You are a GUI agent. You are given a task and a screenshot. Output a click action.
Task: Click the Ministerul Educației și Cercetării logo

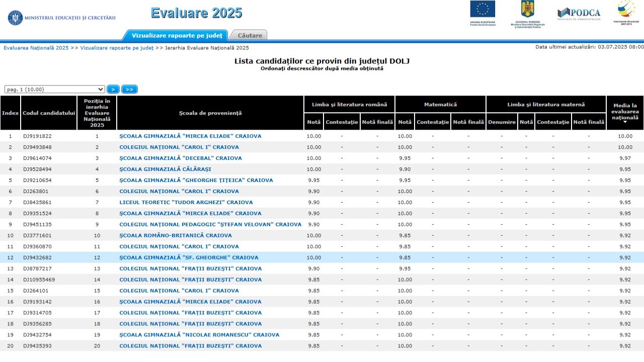coord(61,18)
